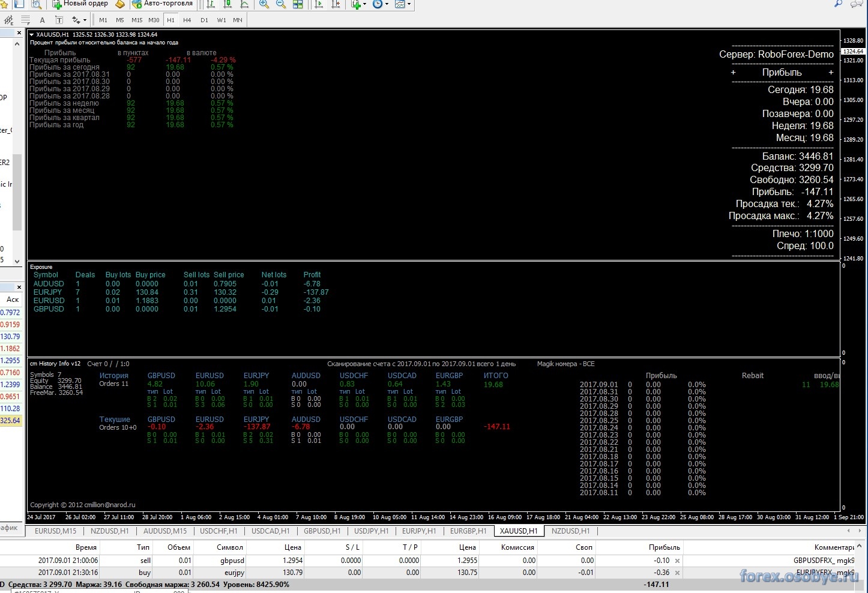
Task: Select the text (A) drawing tool
Action: coord(42,20)
